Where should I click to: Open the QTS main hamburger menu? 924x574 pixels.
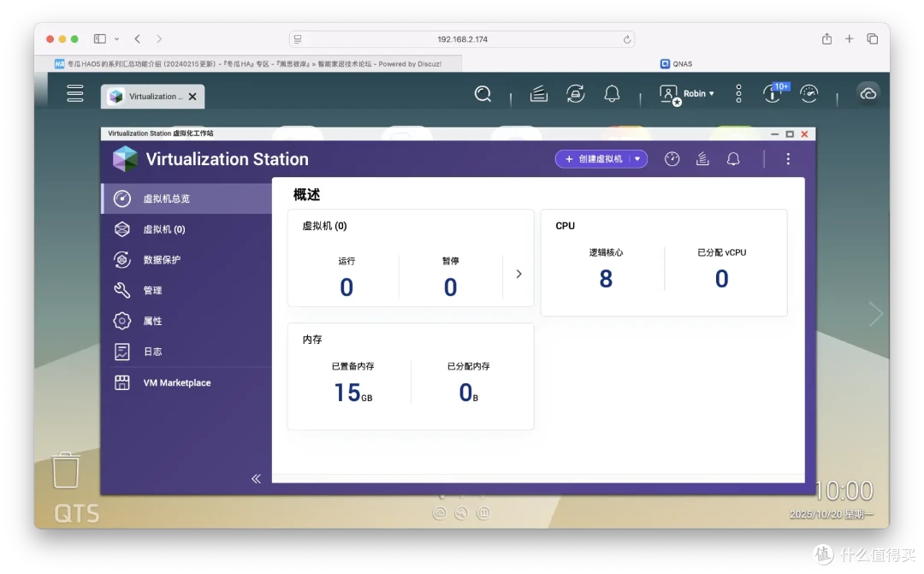pos(74,93)
